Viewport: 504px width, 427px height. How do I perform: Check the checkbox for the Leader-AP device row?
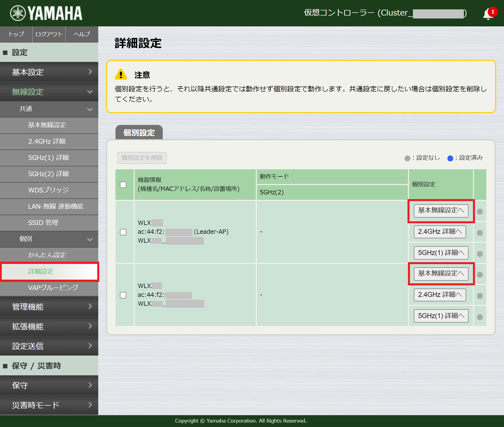click(x=123, y=232)
